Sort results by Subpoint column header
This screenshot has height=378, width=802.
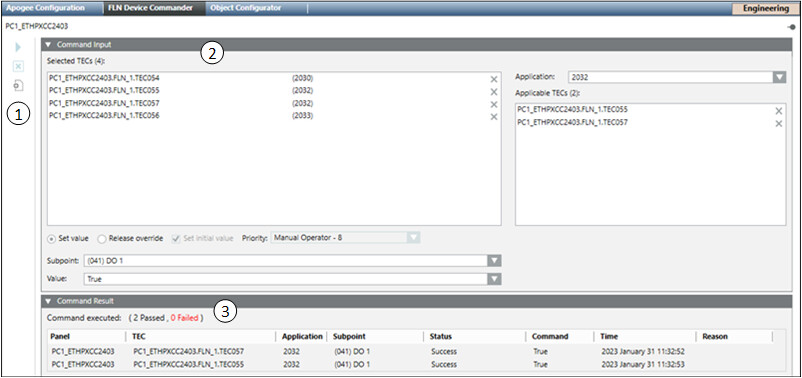coord(349,337)
